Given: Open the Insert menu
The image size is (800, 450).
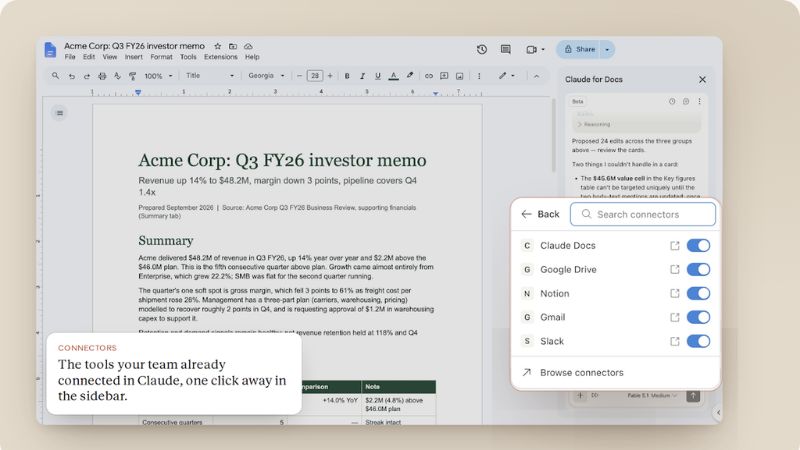Looking at the screenshot, I should (134, 57).
